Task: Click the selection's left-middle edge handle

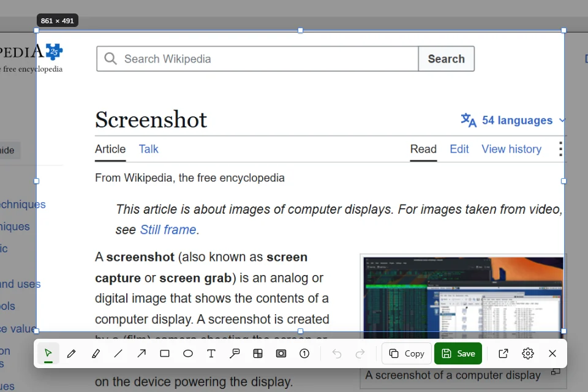Action: 36,181
